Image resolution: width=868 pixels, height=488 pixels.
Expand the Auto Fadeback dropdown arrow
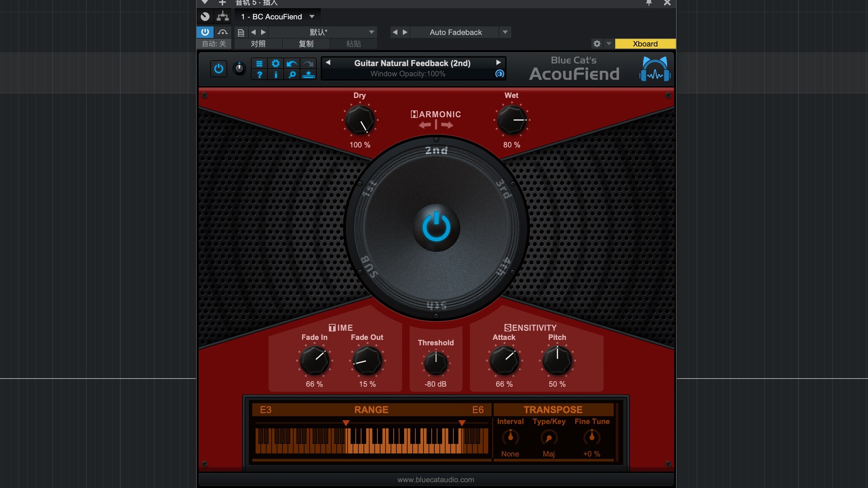pyautogui.click(x=505, y=32)
